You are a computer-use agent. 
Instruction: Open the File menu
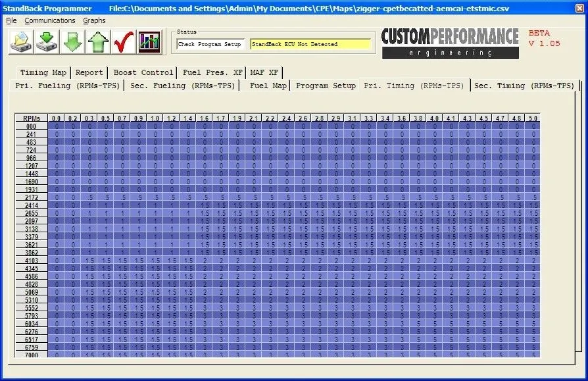click(x=11, y=20)
